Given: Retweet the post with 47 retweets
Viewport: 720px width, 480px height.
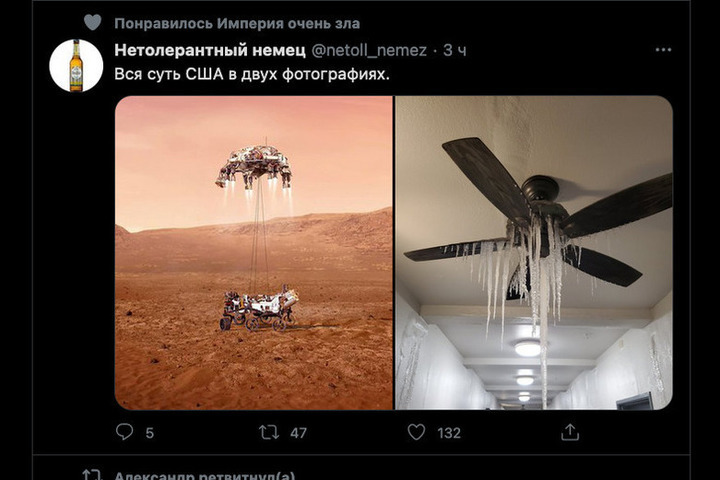Looking at the screenshot, I should click(x=269, y=432).
